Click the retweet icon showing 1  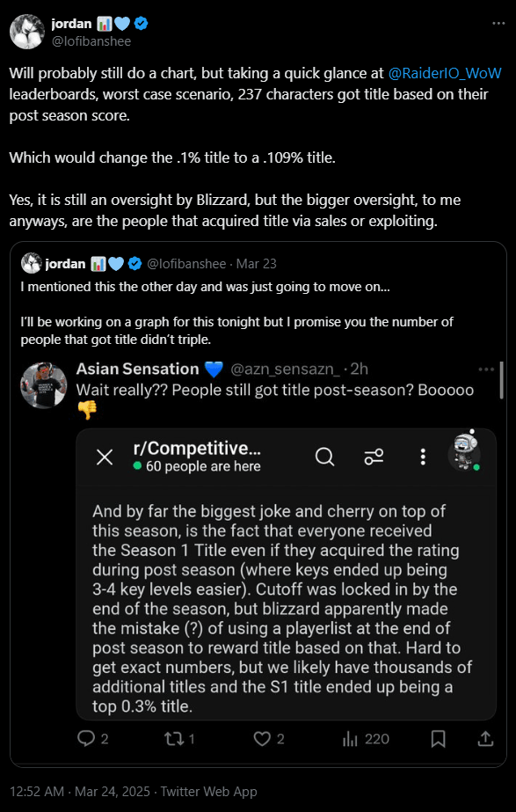[171, 738]
